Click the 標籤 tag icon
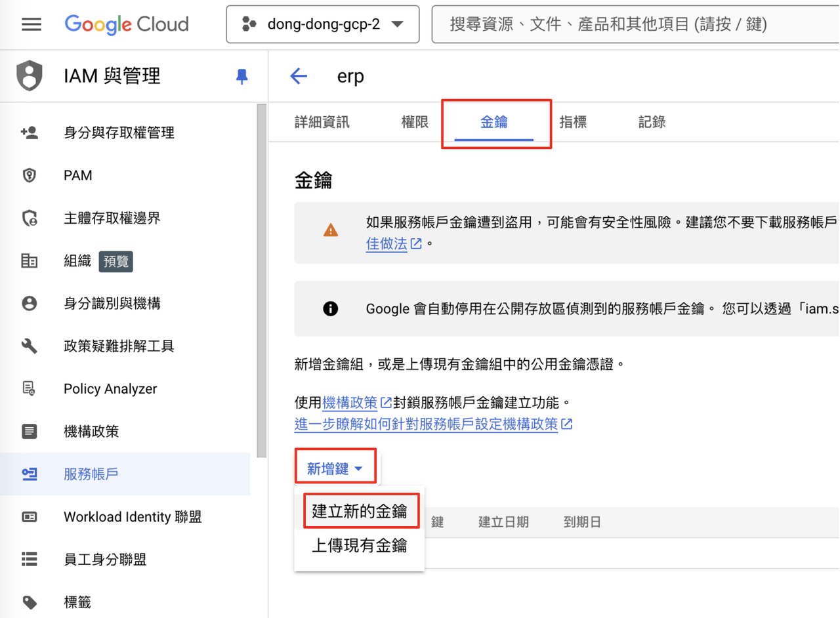 tap(30, 602)
